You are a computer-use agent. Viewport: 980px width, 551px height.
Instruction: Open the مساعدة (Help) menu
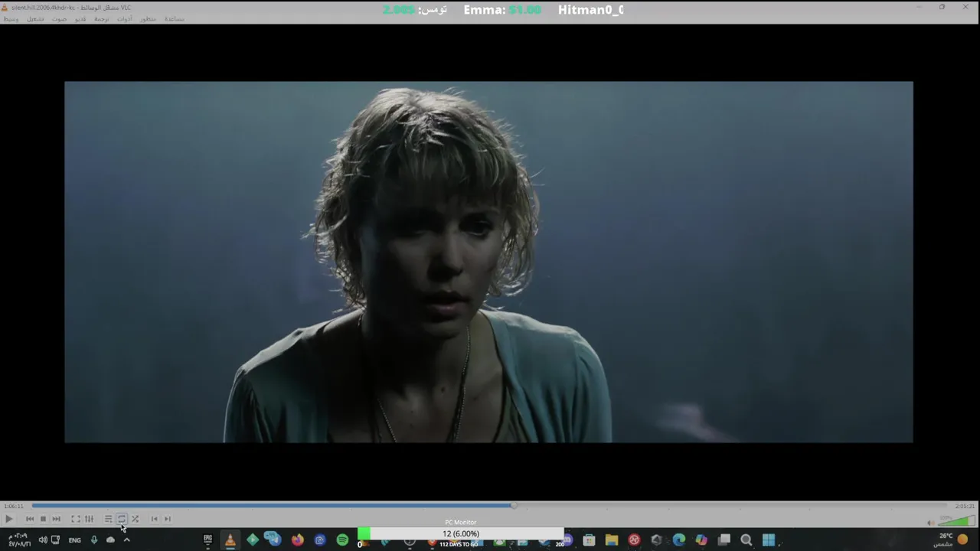pos(175,18)
